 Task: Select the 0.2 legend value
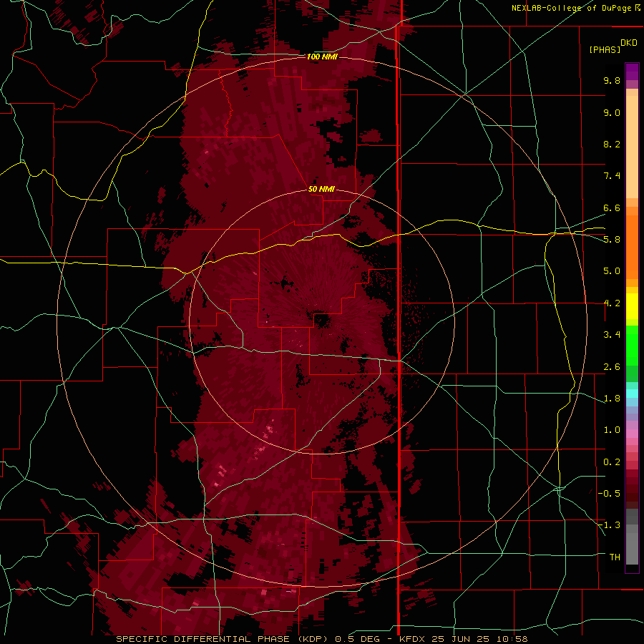click(x=612, y=462)
